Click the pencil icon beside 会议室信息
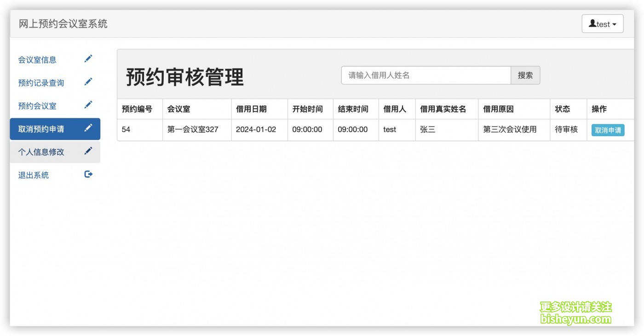 click(x=88, y=59)
